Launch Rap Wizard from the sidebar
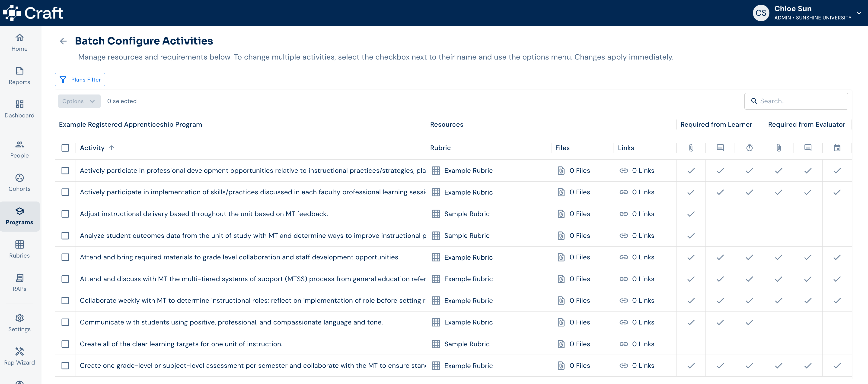The height and width of the screenshot is (384, 868). pos(19,356)
